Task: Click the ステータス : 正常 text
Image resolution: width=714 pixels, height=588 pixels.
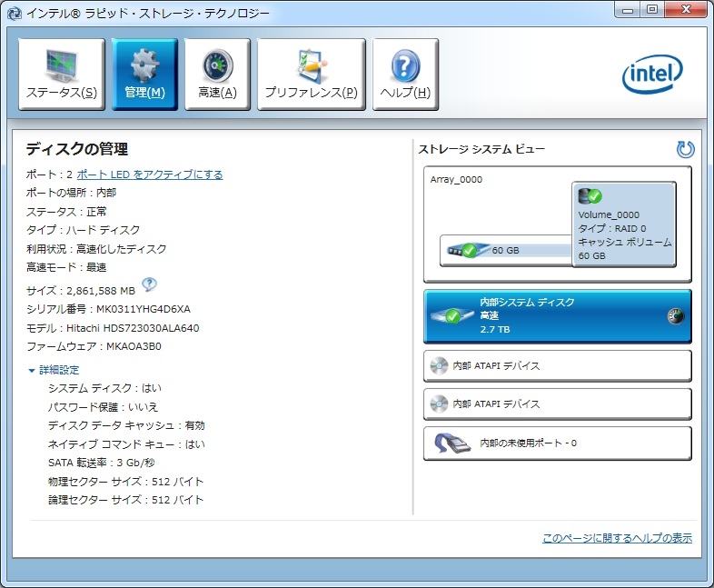Action: click(x=66, y=212)
